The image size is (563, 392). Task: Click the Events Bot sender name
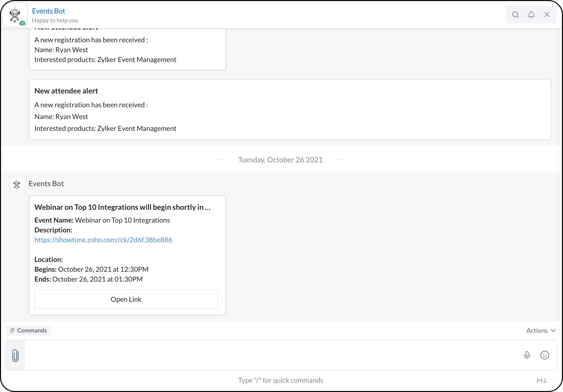[46, 184]
